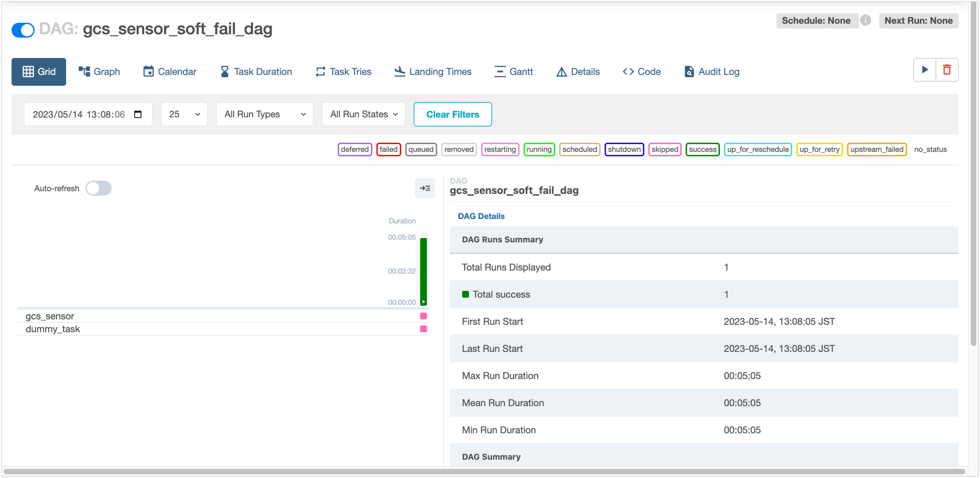Click the schedule info icon
The width and height of the screenshot is (980, 478).
coord(866,20)
